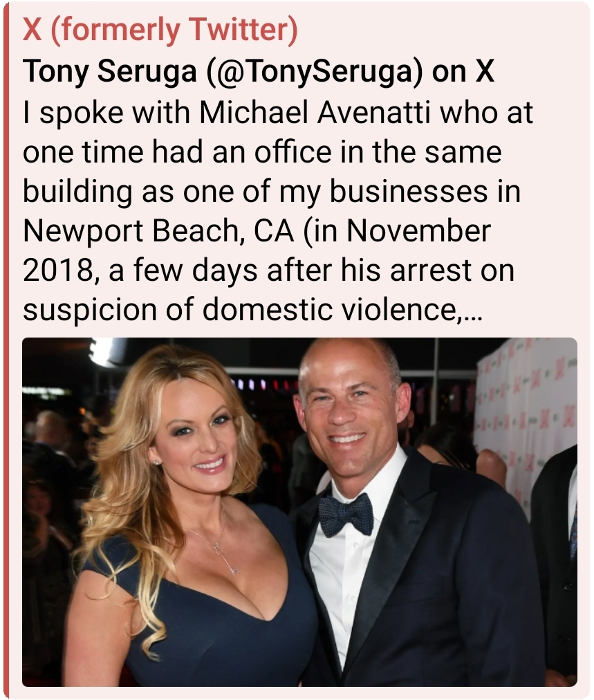Screen dimensions: 594x700
Task: Click the 'on X' ending of the title
Action: click(463, 71)
